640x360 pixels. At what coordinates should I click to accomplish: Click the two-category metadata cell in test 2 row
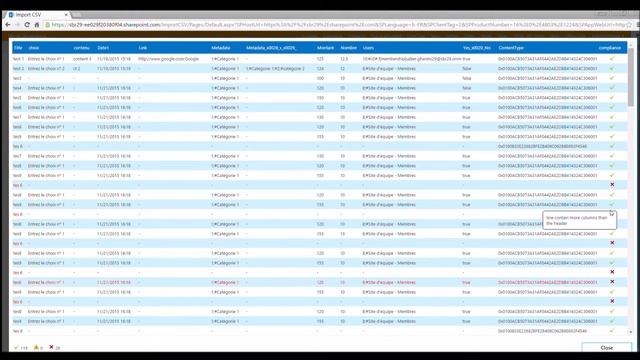(276, 69)
